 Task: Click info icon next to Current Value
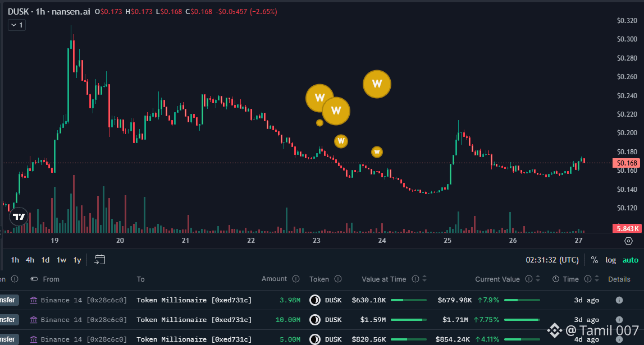click(529, 279)
